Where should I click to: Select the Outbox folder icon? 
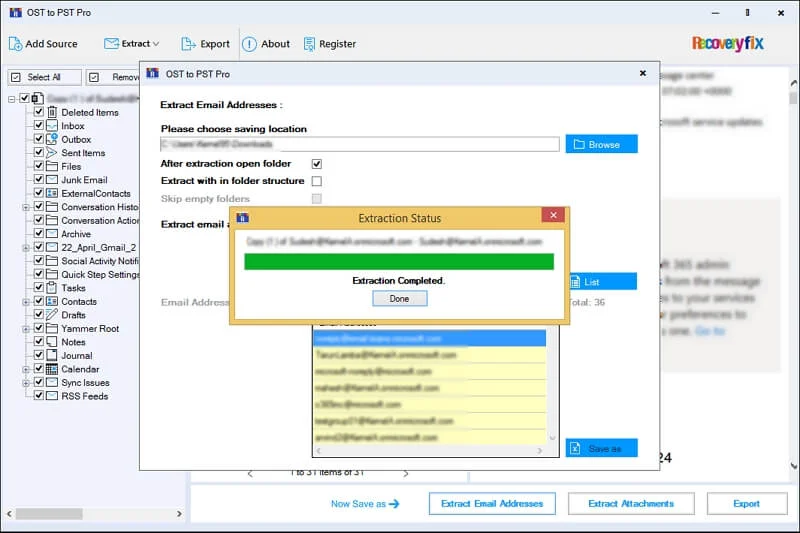(x=52, y=139)
